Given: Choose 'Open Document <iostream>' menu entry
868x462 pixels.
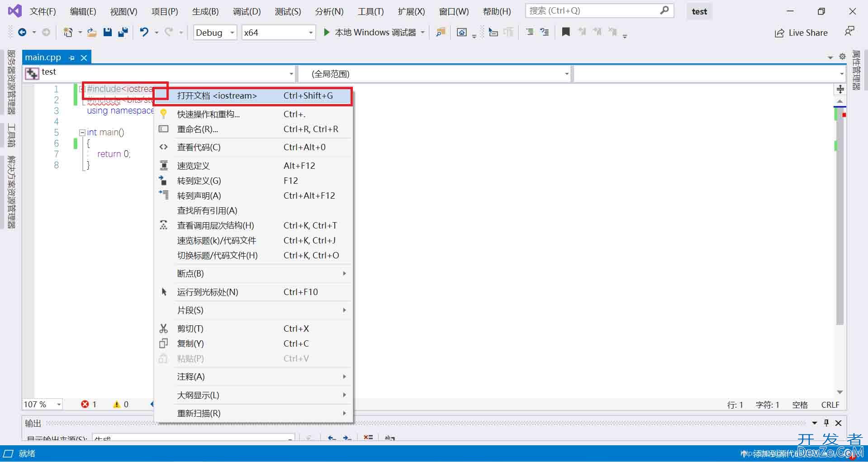Looking at the screenshot, I should coord(217,95).
